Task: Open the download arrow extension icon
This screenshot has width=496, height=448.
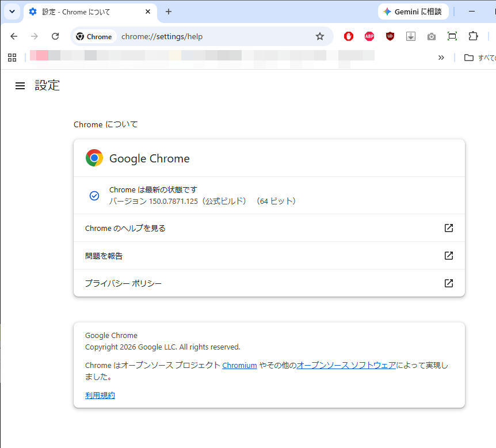Action: 411,36
